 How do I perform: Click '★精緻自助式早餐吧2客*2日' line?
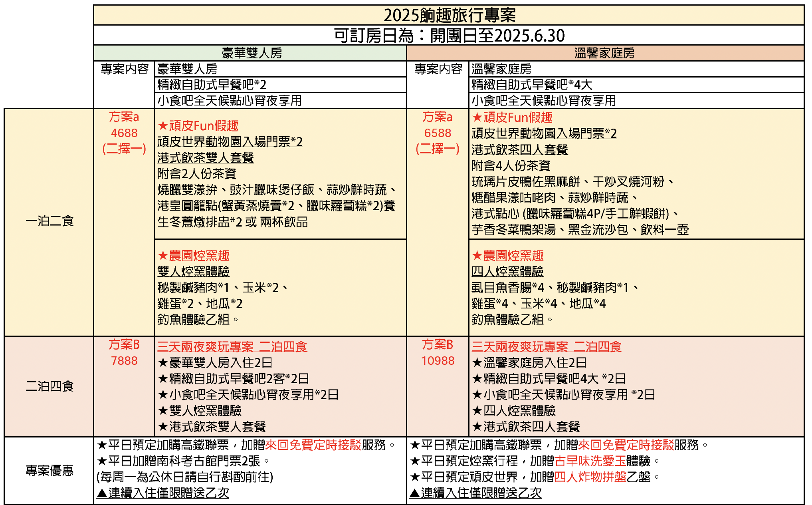pos(234,379)
